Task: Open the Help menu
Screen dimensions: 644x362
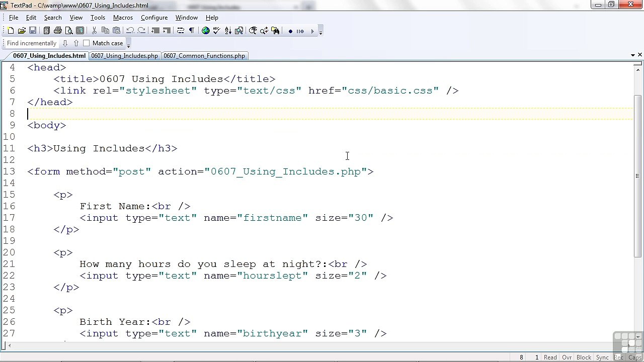Action: 212,18
